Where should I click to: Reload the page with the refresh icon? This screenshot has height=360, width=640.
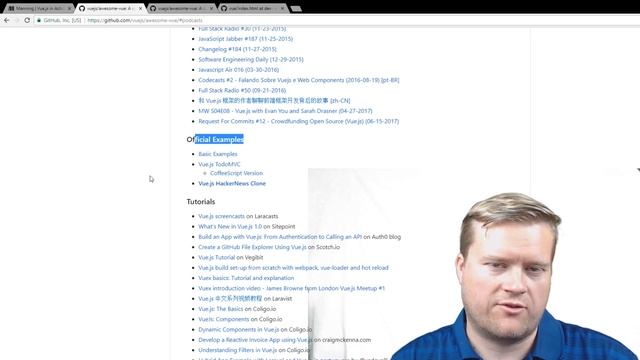pos(27,20)
